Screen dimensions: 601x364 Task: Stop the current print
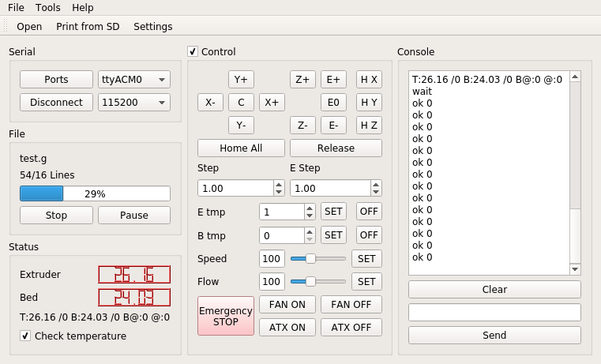click(x=56, y=215)
